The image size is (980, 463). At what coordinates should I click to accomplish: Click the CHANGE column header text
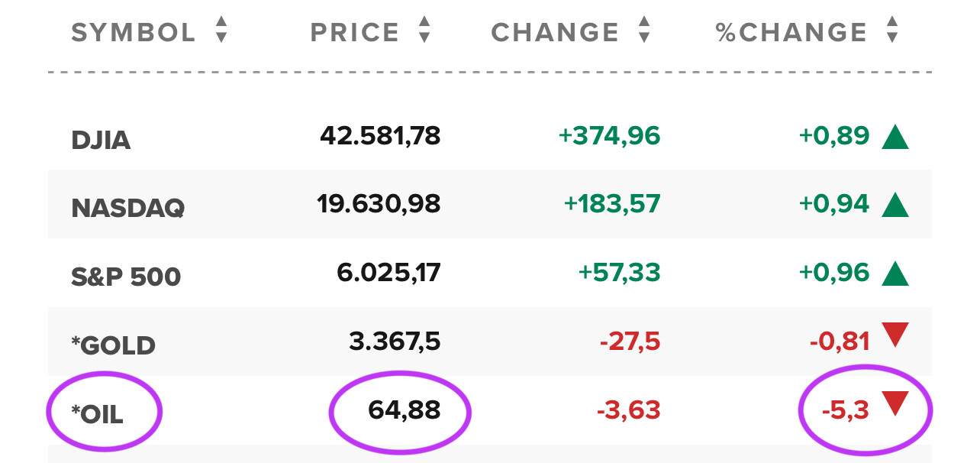(x=555, y=32)
